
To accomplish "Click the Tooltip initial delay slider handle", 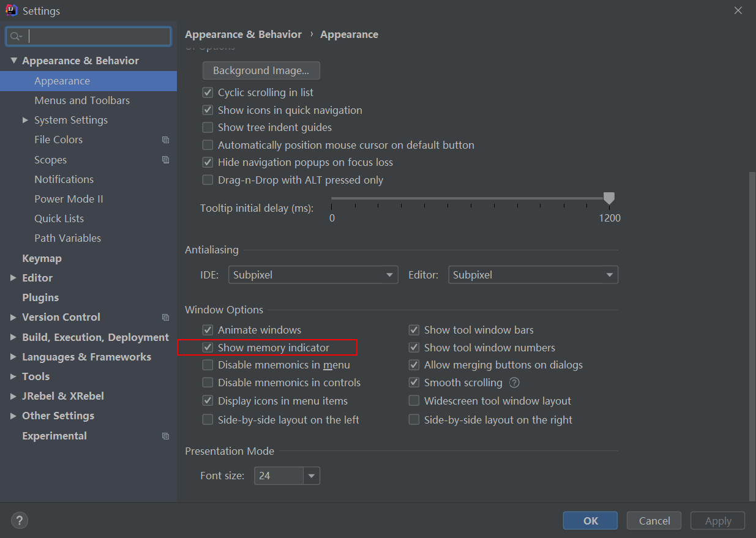I will pos(608,198).
